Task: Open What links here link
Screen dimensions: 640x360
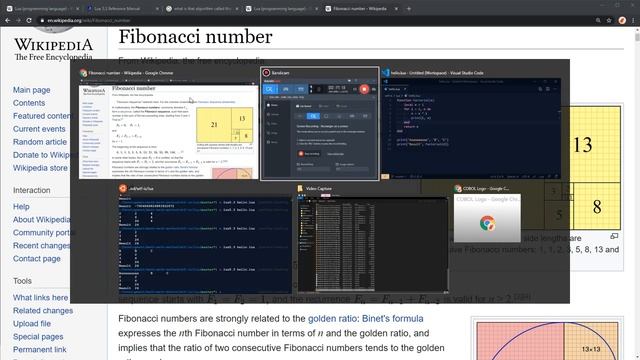Action: [40, 298]
